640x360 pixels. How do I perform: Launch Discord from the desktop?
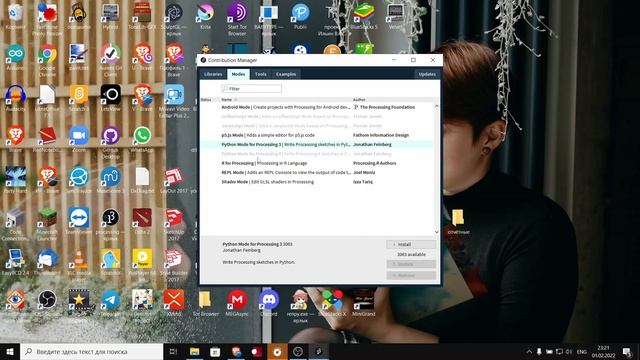[269, 302]
